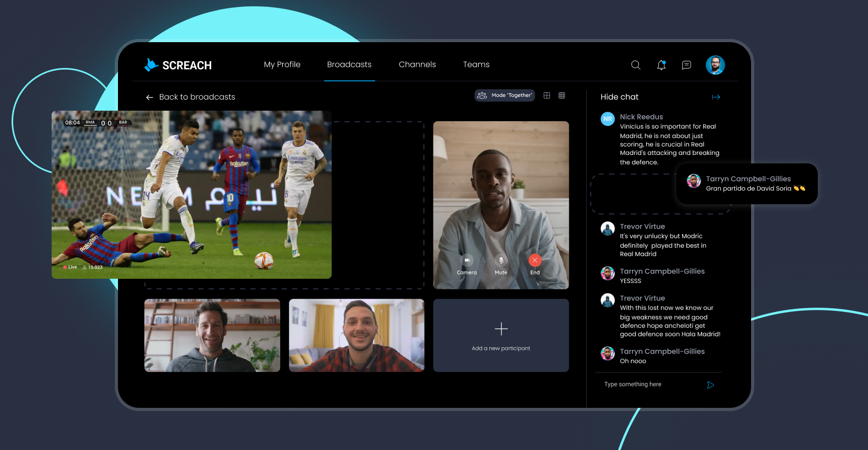
Task: Click the plus icon to add participant
Action: (501, 329)
